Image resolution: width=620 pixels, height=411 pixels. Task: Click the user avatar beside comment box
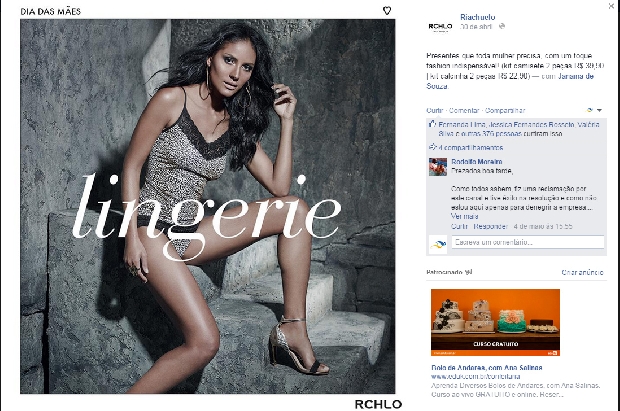coord(438,244)
